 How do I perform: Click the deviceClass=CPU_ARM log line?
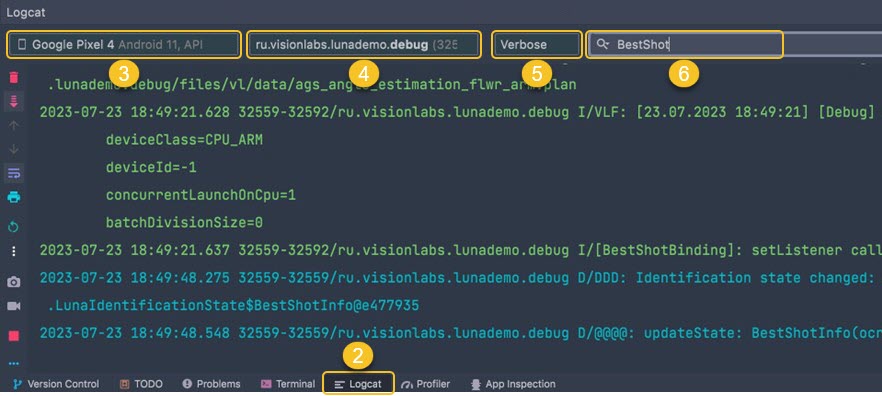pyautogui.click(x=184, y=140)
